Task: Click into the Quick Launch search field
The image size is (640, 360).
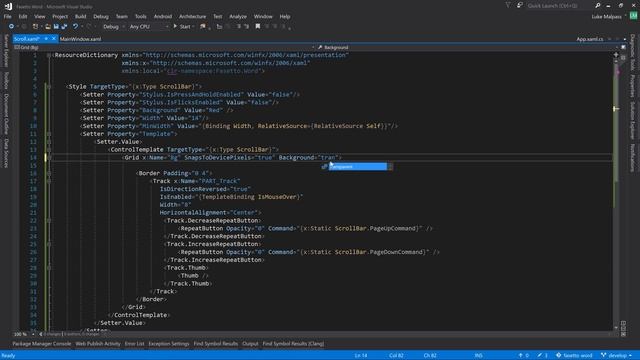Action: pos(559,6)
